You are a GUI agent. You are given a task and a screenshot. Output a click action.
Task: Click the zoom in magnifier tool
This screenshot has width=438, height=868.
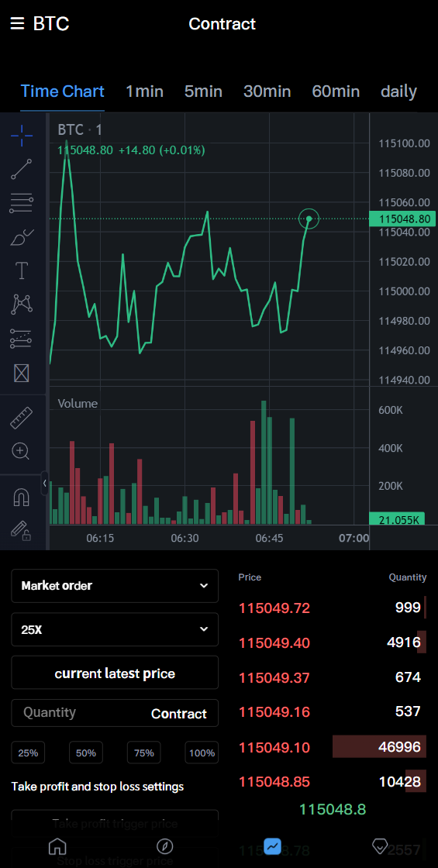(22, 451)
